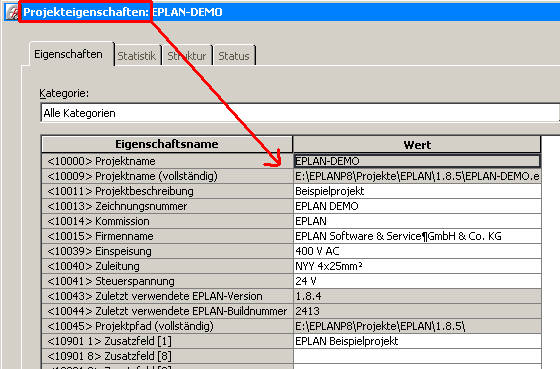The image size is (560, 369).
Task: Click the Eigenschaftsname column header
Action: pos(167,144)
